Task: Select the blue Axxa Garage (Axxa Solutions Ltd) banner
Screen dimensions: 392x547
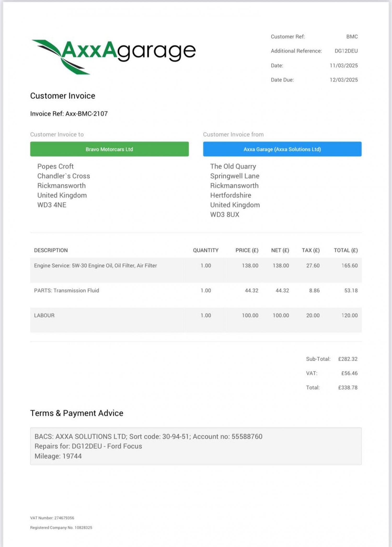Action: (282, 149)
